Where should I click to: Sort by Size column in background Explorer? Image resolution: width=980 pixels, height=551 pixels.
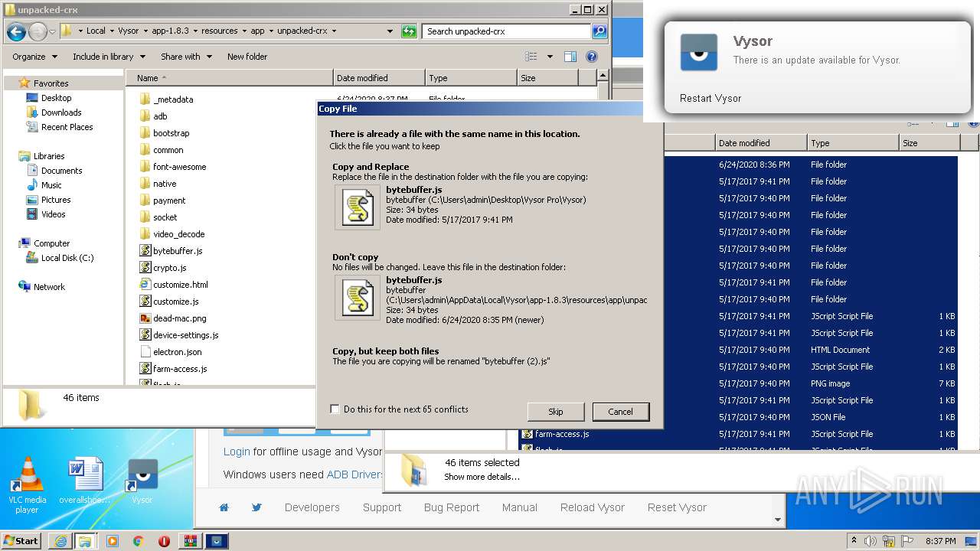(929, 143)
